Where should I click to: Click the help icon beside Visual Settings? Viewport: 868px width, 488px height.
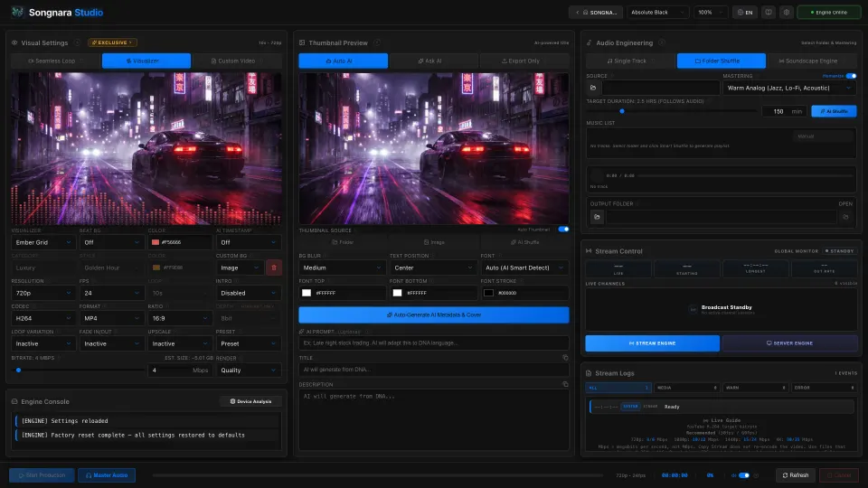point(77,42)
